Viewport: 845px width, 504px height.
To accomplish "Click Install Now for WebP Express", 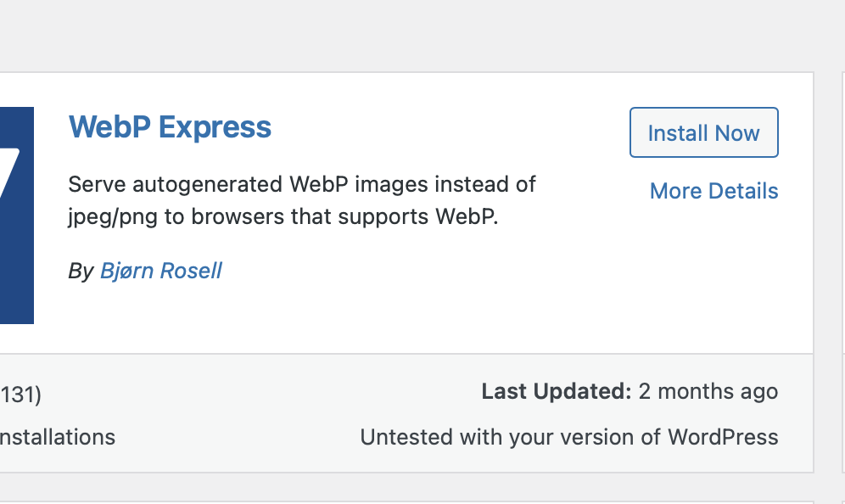I will click(703, 132).
